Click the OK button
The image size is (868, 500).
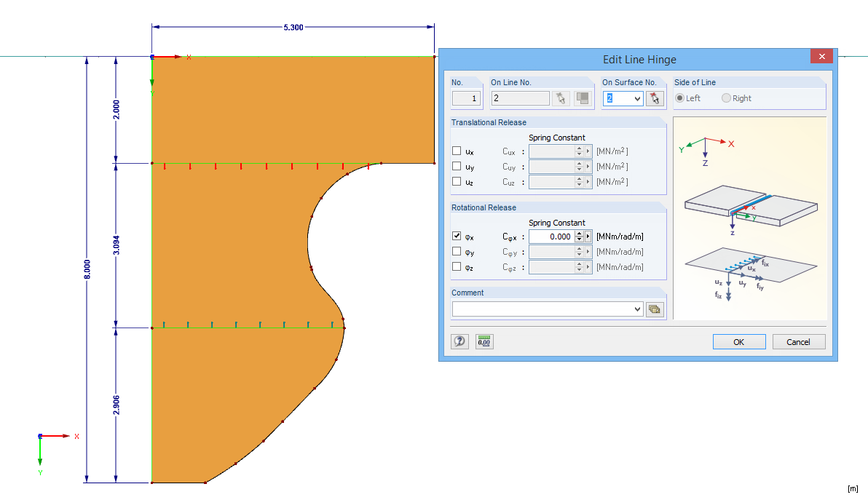739,342
